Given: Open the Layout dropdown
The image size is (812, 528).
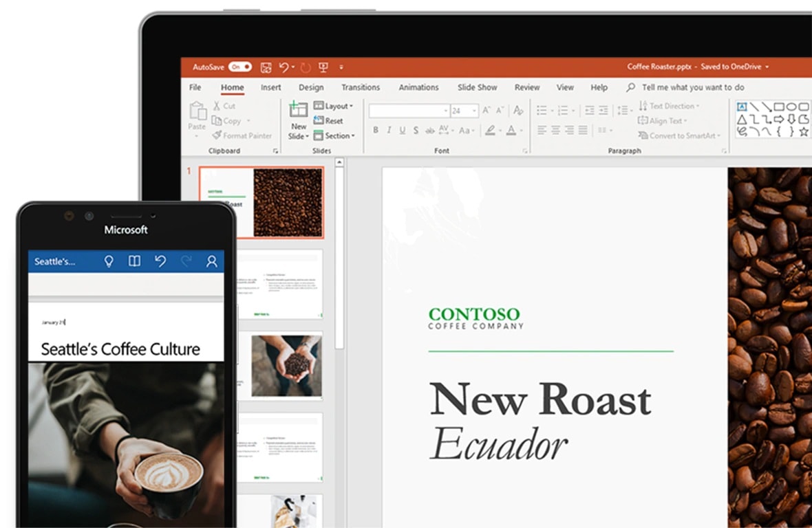Looking at the screenshot, I should [x=334, y=106].
